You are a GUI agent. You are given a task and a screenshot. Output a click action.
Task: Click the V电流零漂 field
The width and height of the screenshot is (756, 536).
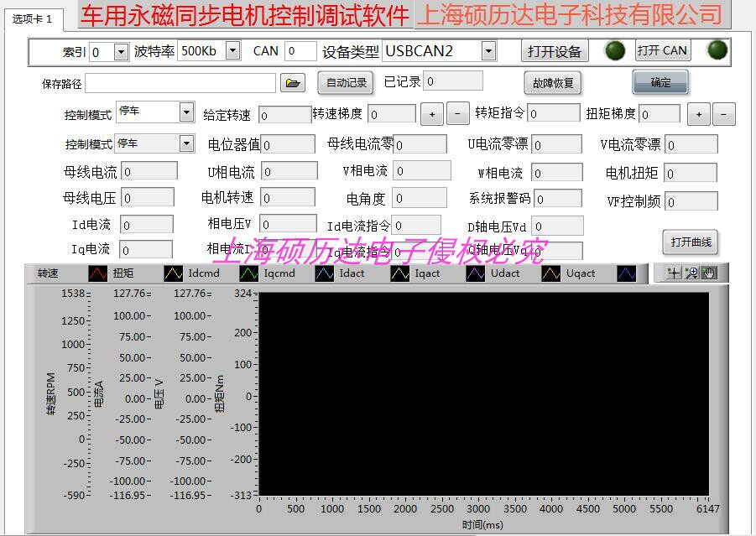click(x=691, y=144)
